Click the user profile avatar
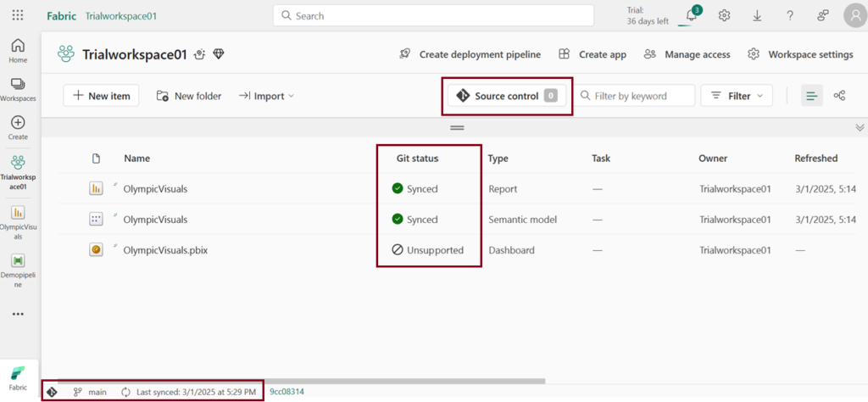Viewport: 868px width, 402px height. tap(854, 15)
